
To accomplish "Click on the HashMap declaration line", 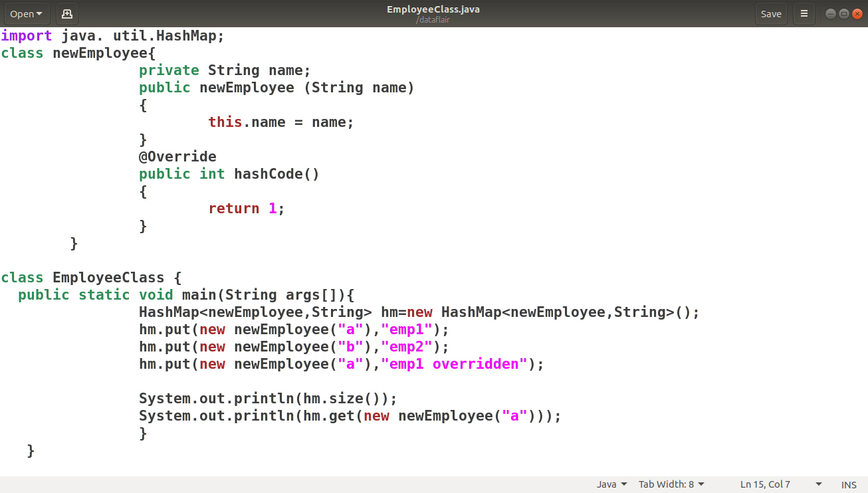I will point(419,312).
